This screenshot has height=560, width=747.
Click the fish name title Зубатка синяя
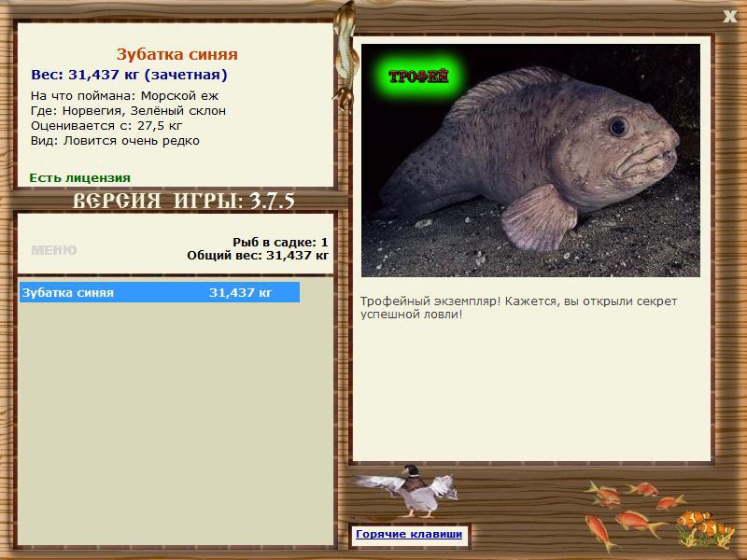[x=177, y=54]
